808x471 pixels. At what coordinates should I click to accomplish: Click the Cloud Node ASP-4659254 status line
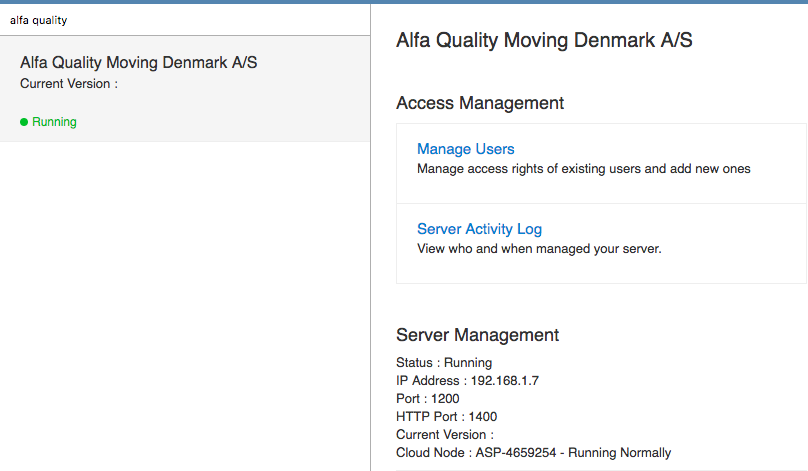point(533,453)
